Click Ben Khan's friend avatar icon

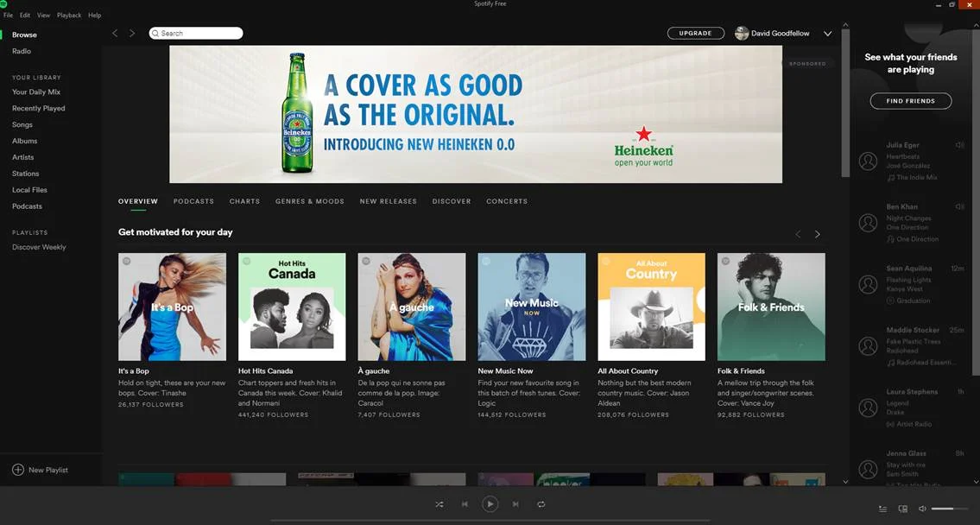tap(868, 223)
